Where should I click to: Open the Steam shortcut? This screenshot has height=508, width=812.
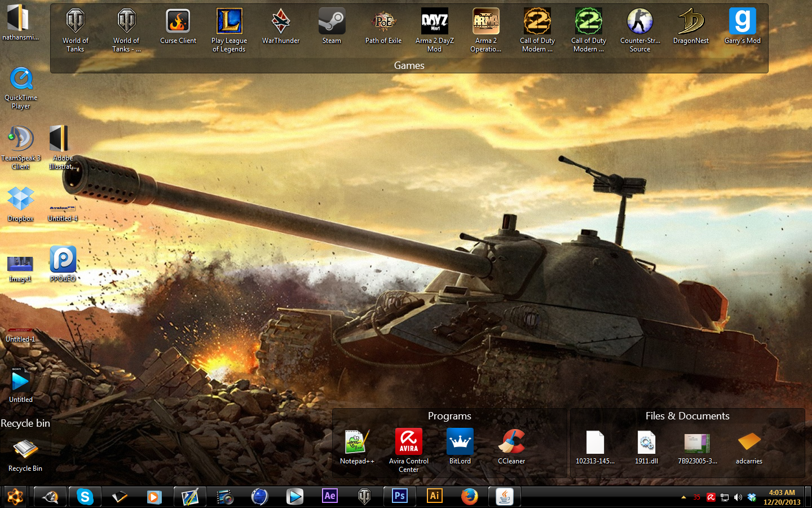tap(332, 27)
